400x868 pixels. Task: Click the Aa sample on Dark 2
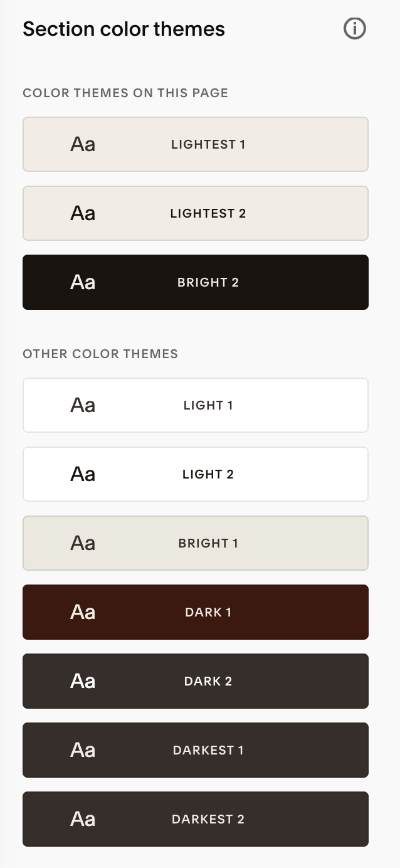point(83,681)
